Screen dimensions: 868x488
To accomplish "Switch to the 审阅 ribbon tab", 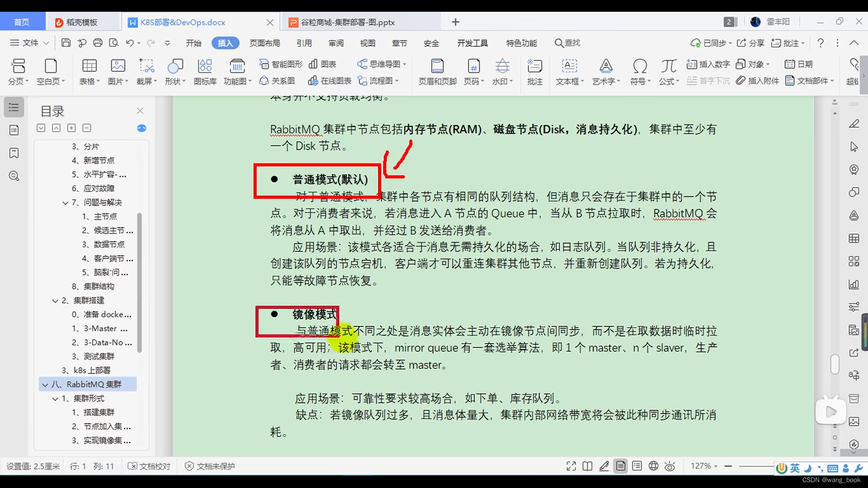I will tap(336, 43).
